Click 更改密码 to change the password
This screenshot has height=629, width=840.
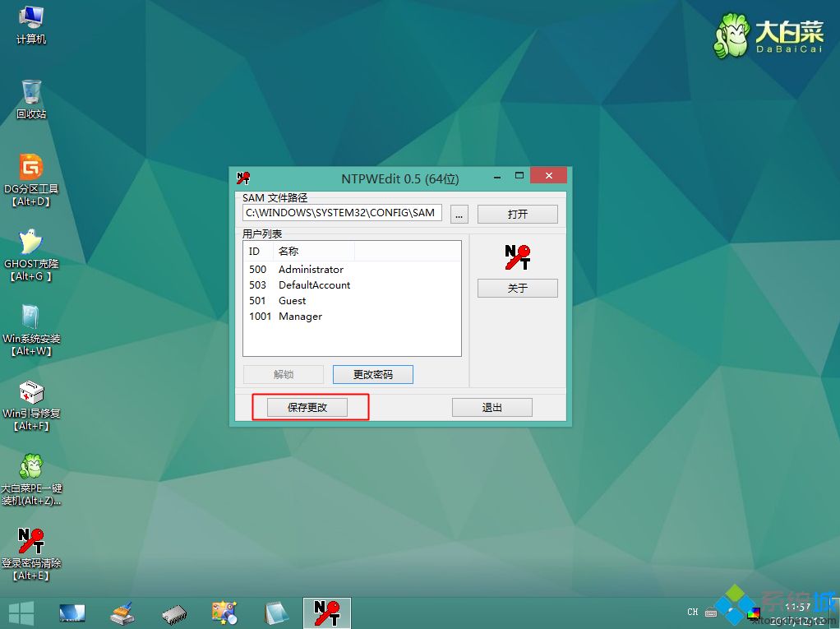click(372, 374)
